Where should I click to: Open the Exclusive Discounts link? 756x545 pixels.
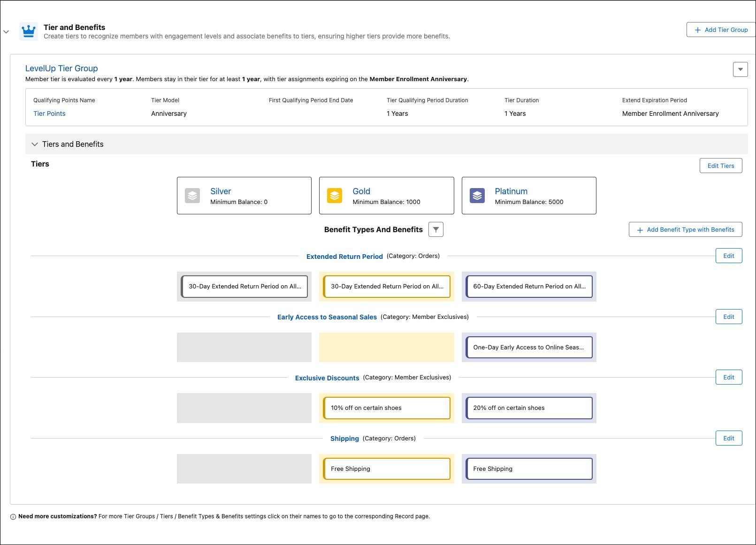(327, 378)
